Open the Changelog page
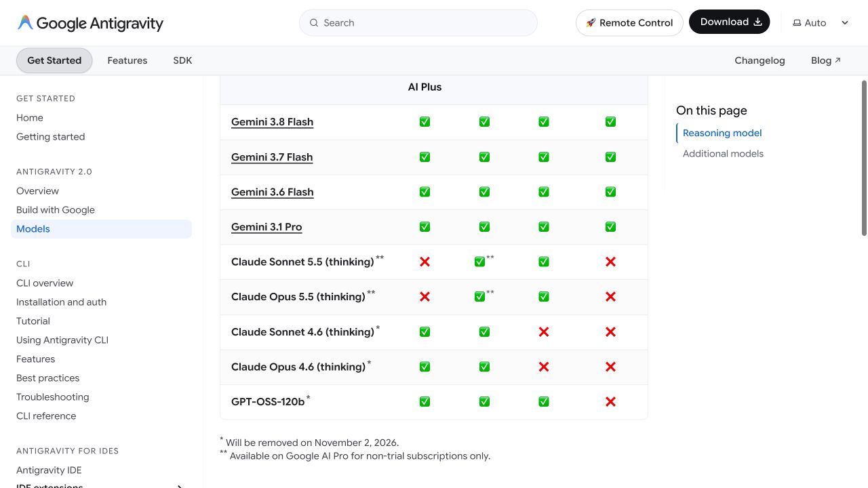Viewport: 868px width, 488px height. 759,60
